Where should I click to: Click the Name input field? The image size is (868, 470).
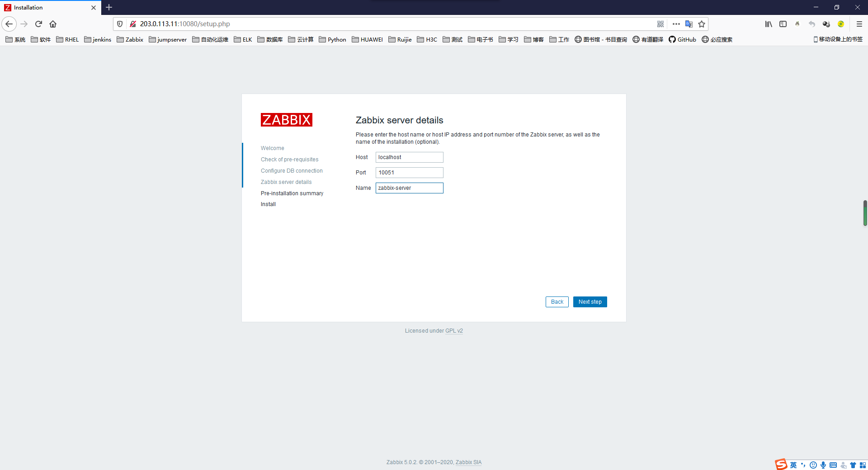[409, 188]
